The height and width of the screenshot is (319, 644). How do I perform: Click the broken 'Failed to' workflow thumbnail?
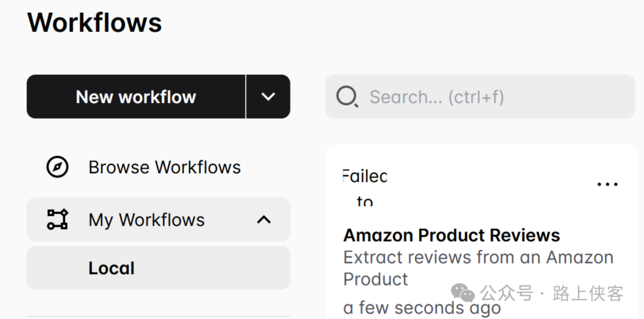(x=365, y=188)
